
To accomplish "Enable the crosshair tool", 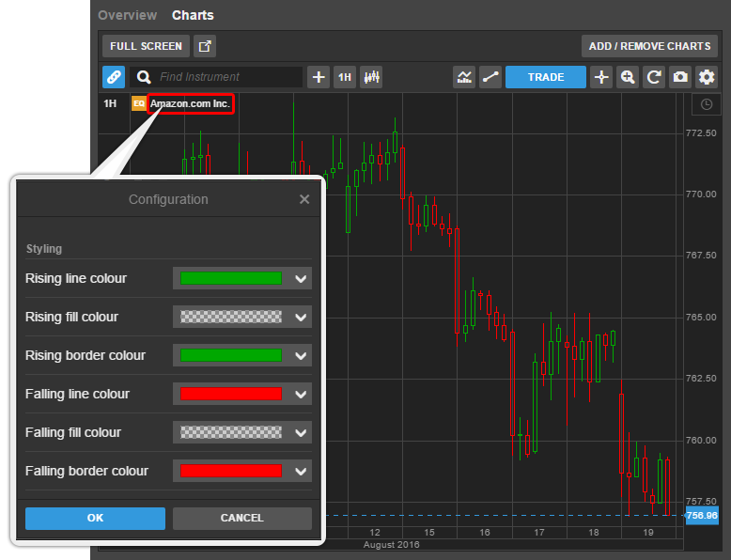I will (601, 77).
